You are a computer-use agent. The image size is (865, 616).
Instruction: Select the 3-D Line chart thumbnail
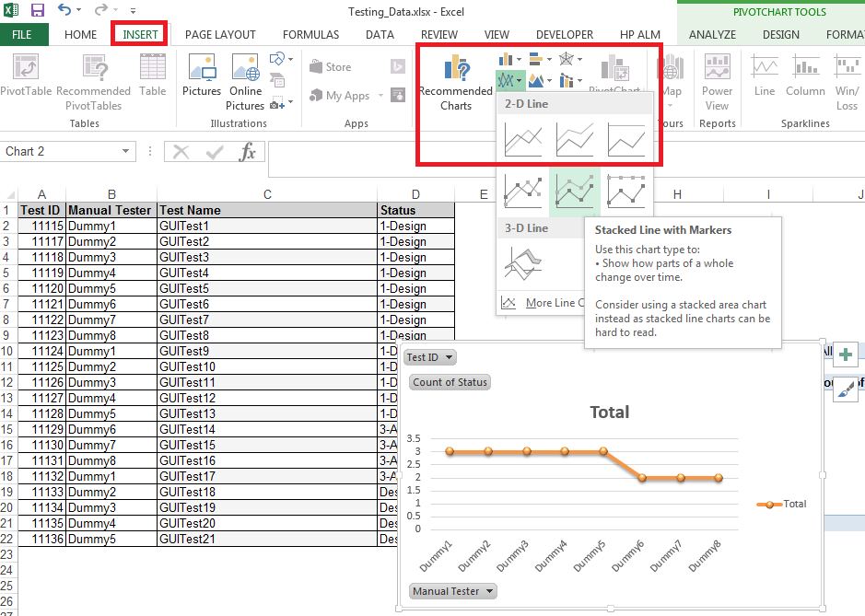tap(523, 263)
